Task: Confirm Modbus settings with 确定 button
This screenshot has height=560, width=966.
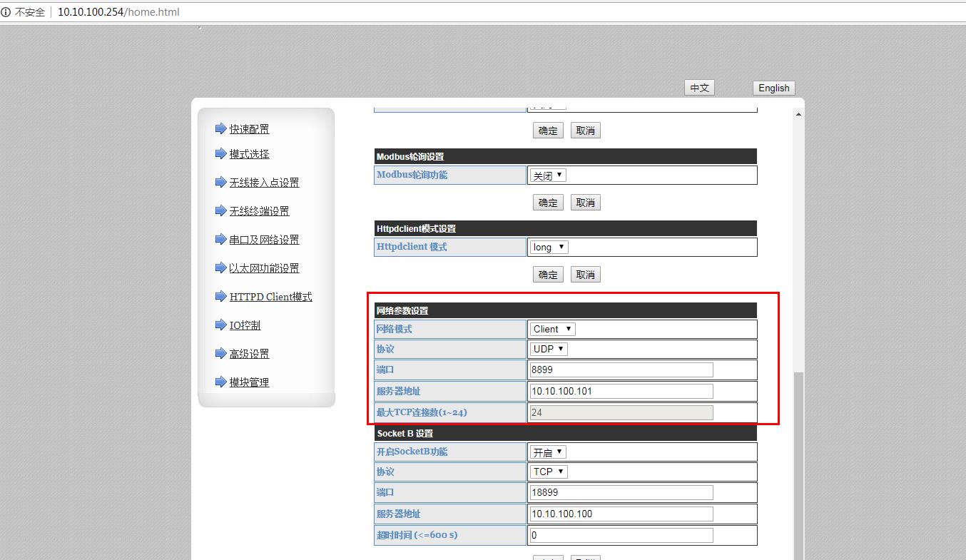Action: pyautogui.click(x=548, y=203)
